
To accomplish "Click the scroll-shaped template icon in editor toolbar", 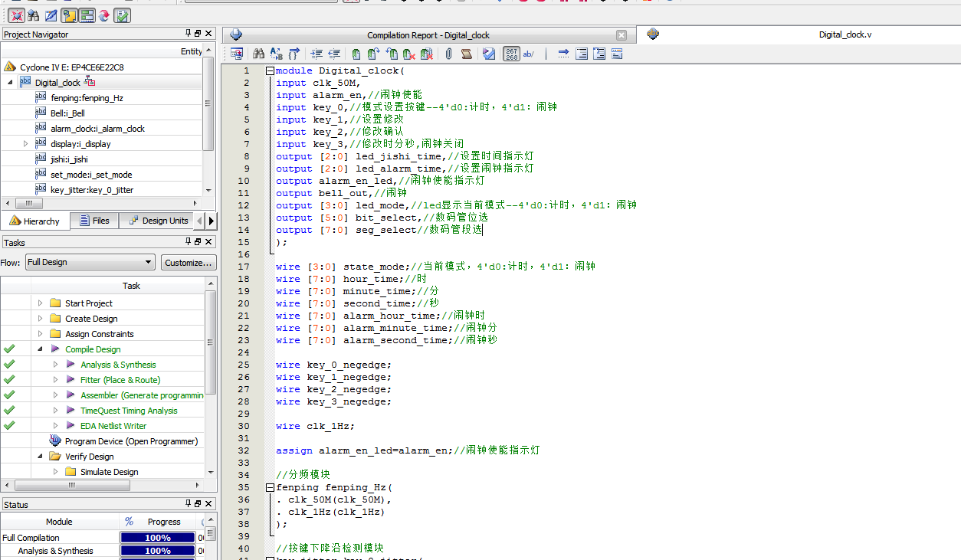I will click(x=466, y=54).
